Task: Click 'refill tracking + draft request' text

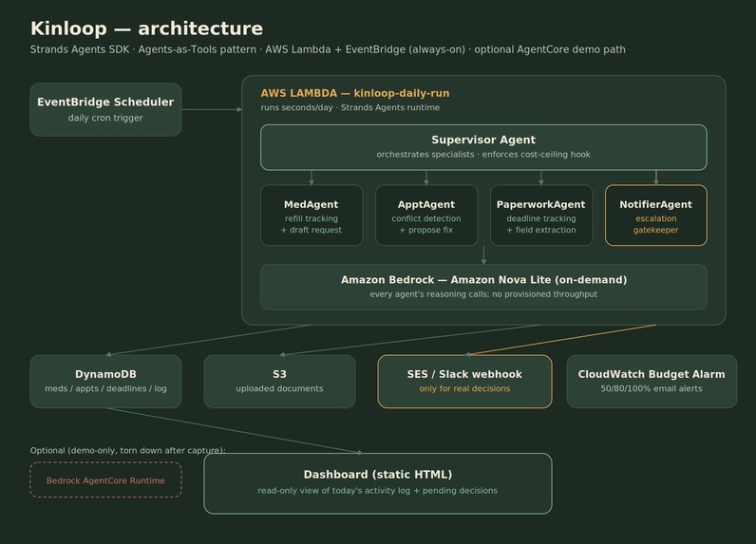Action: point(312,224)
